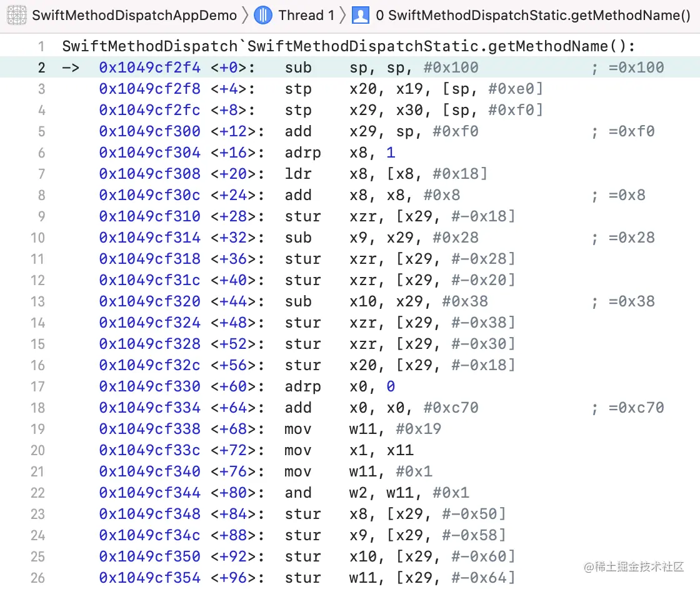
Task: Click the stack frame person icon
Action: (x=360, y=15)
